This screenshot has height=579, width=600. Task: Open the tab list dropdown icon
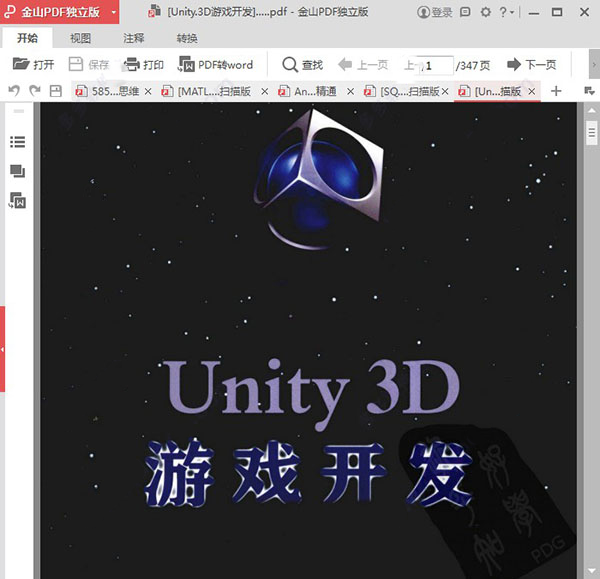[589, 91]
